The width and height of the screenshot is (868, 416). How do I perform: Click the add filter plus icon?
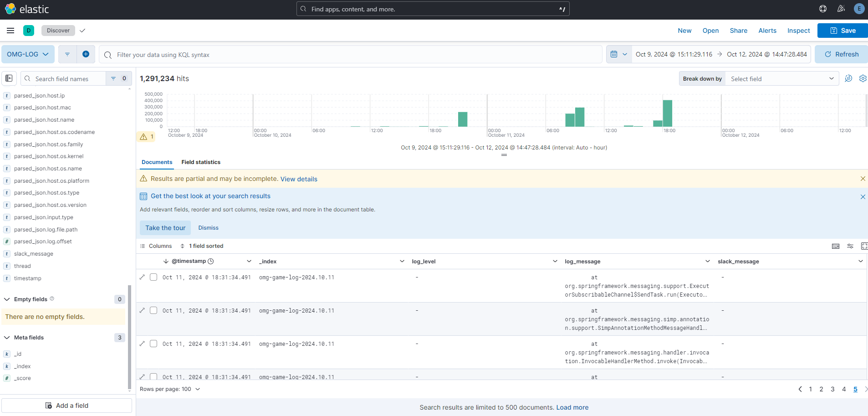pos(86,54)
